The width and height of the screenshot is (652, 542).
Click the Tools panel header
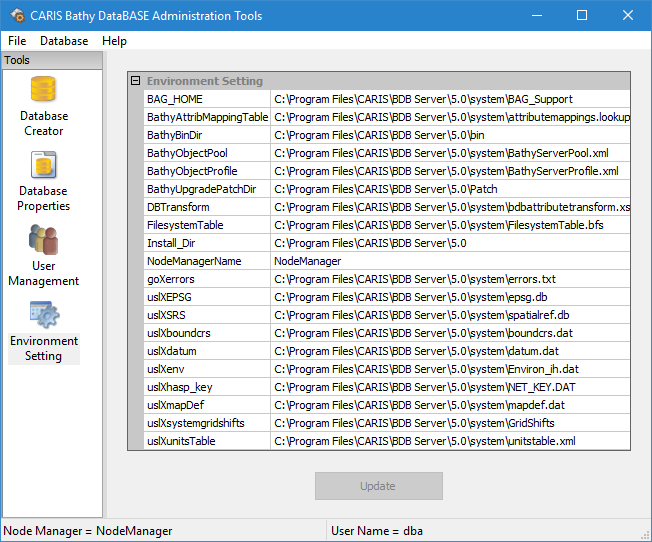tap(52, 61)
